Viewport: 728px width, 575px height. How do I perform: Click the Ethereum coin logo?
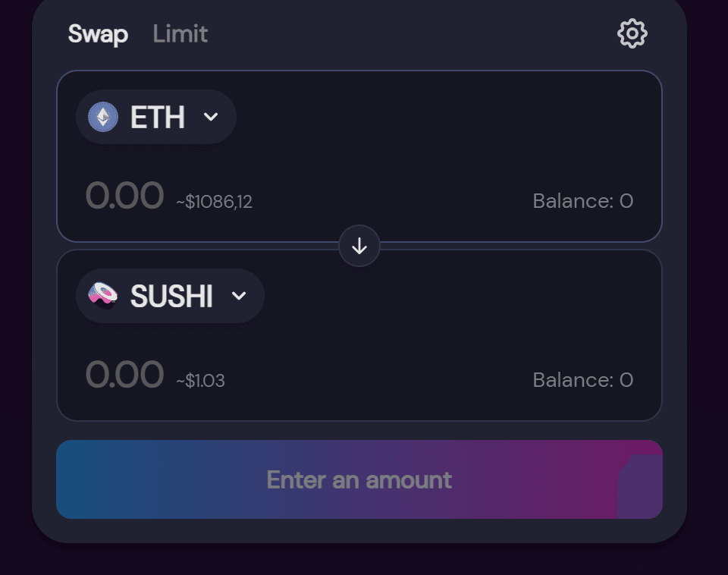coord(103,117)
